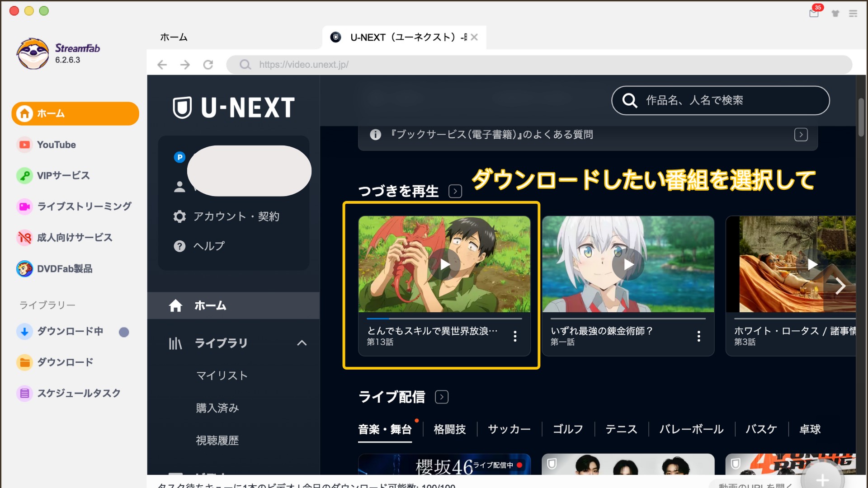Image resolution: width=868 pixels, height=488 pixels.
Task: Open the 成人向けサービス section
Action: click(75, 237)
